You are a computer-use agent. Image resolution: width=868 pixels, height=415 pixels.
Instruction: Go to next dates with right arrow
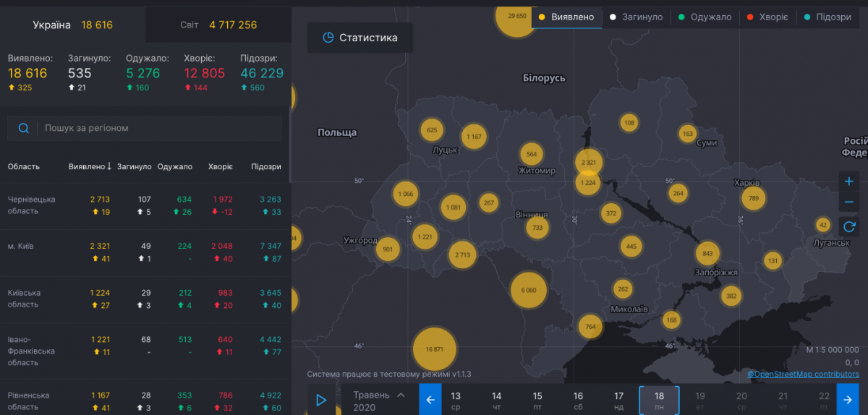click(848, 399)
